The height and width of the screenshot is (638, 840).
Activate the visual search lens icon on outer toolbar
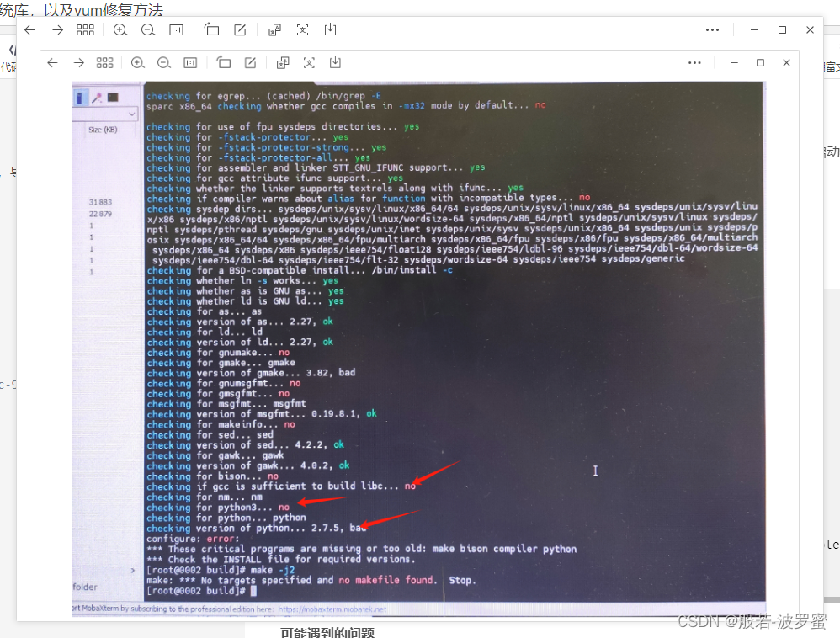302,29
